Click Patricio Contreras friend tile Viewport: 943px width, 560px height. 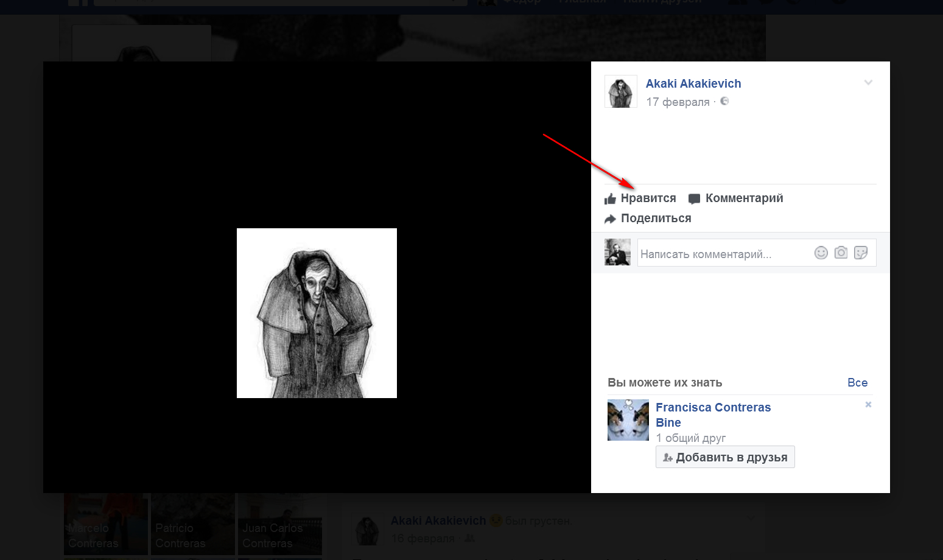click(x=193, y=524)
